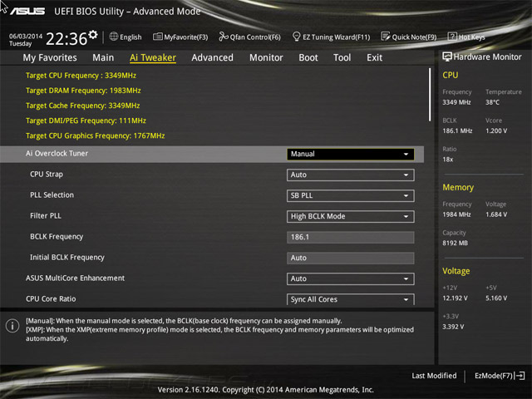This screenshot has width=532, height=399.
Task: Click Last Modified button
Action: (434, 376)
